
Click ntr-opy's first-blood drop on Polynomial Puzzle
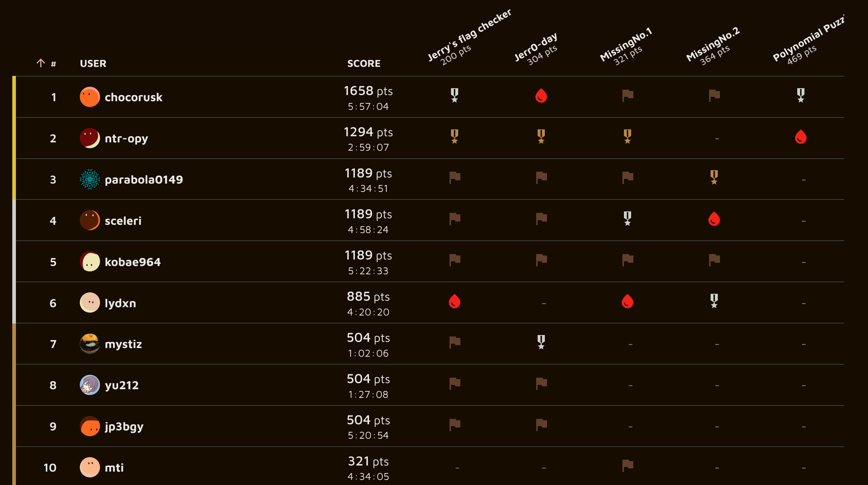[801, 137]
